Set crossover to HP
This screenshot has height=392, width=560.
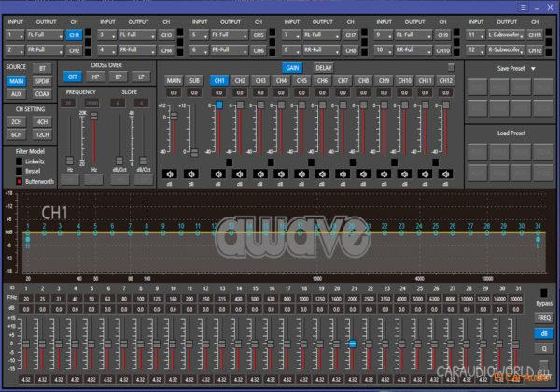95,77
